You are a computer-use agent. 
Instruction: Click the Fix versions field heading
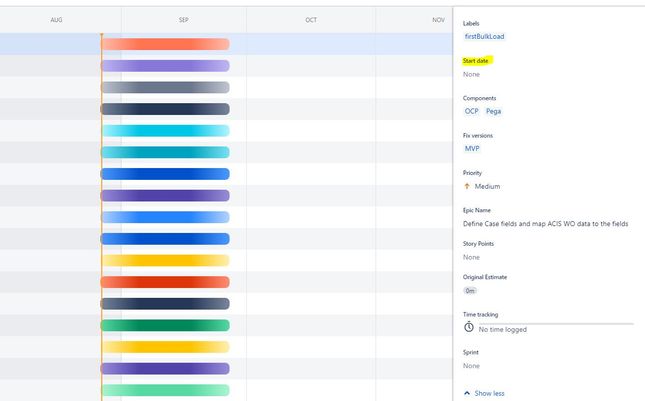coord(478,136)
